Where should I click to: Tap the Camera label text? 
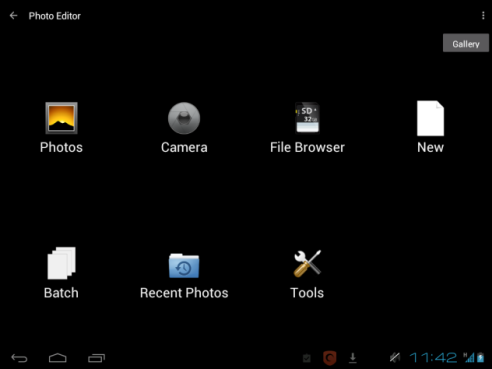click(x=184, y=147)
